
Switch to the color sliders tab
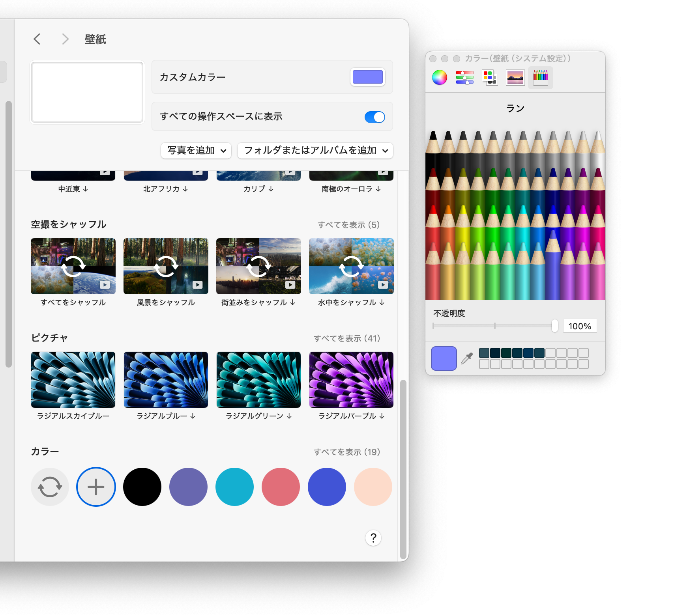click(464, 77)
